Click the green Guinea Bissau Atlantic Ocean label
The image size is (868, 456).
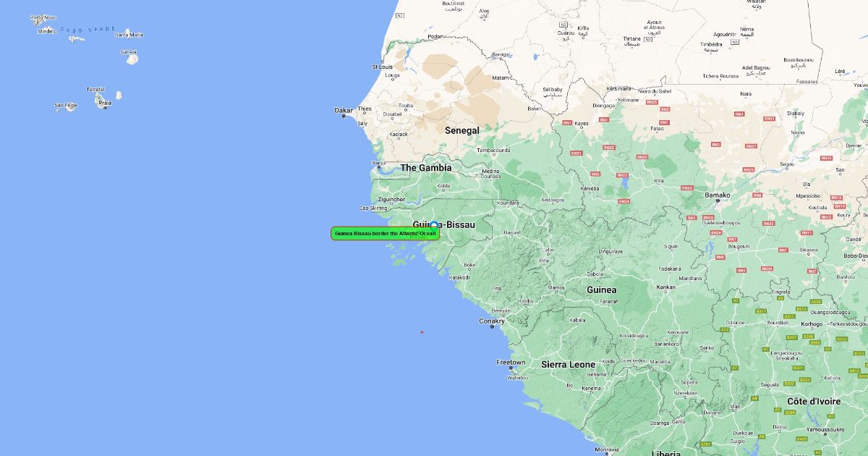pyautogui.click(x=385, y=233)
